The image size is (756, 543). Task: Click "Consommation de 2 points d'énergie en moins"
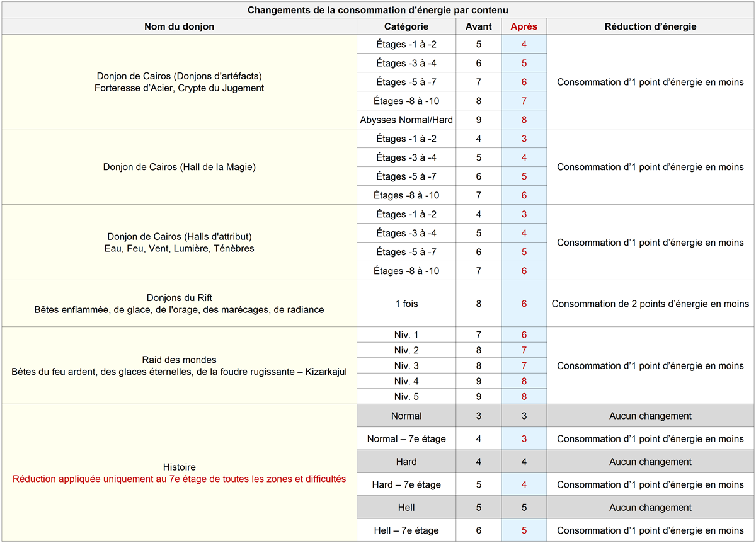[650, 304]
